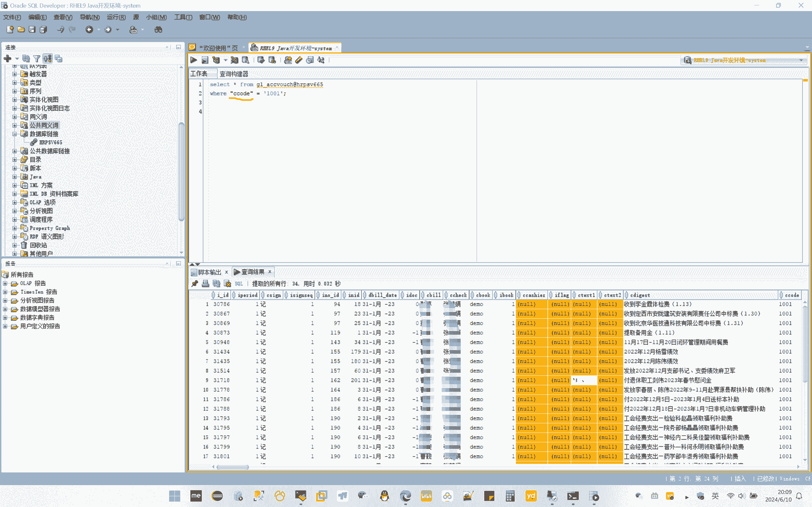Viewport: 812px width, 507px height.
Task: Expand the 公共数据库链接 tree node
Action: click(14, 151)
